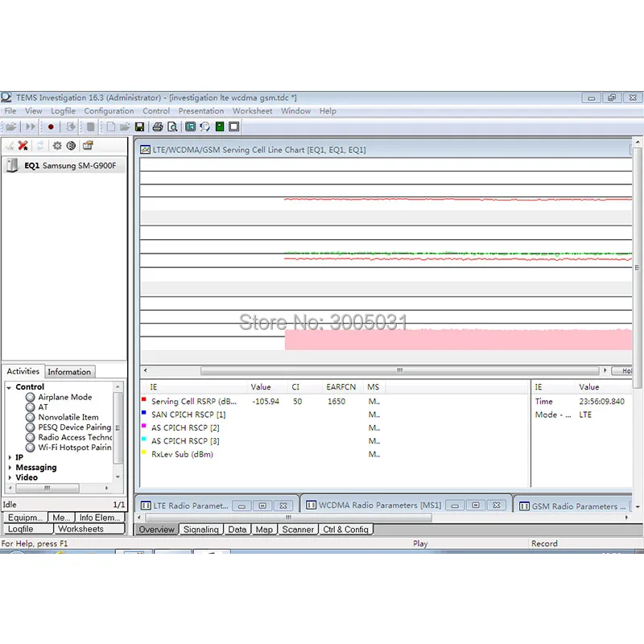Image resolution: width=644 pixels, height=644 pixels.
Task: Expand the Video activities group
Action: coord(10,477)
